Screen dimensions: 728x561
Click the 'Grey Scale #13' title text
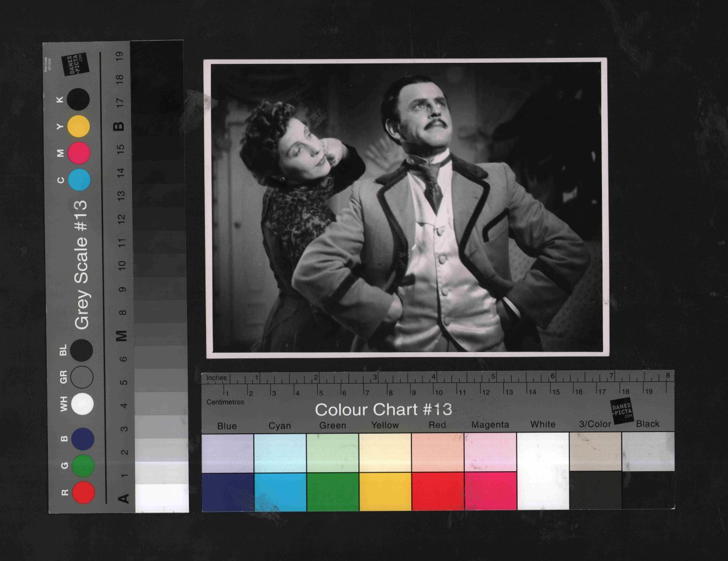tap(82, 265)
